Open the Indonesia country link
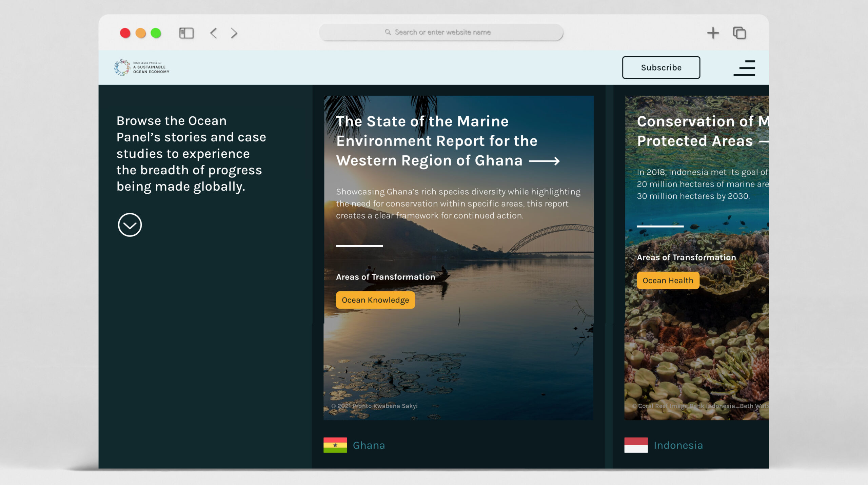The width and height of the screenshot is (868, 485). pos(677,445)
